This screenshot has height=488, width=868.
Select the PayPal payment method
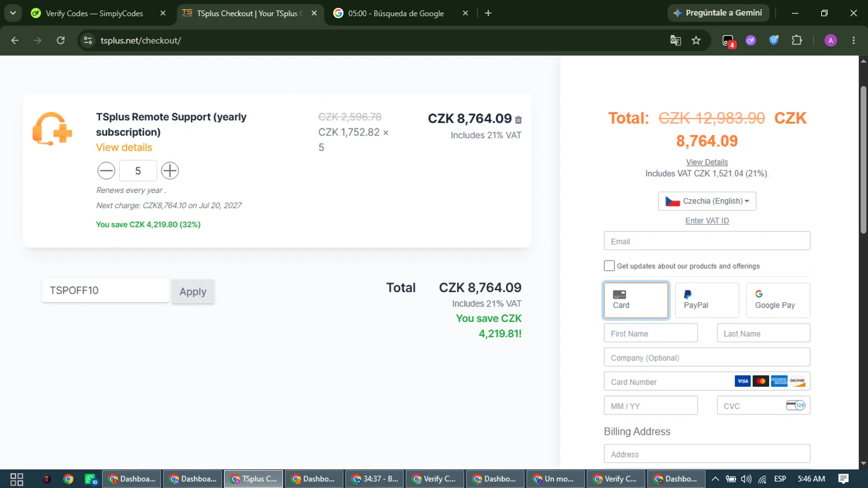pos(707,300)
